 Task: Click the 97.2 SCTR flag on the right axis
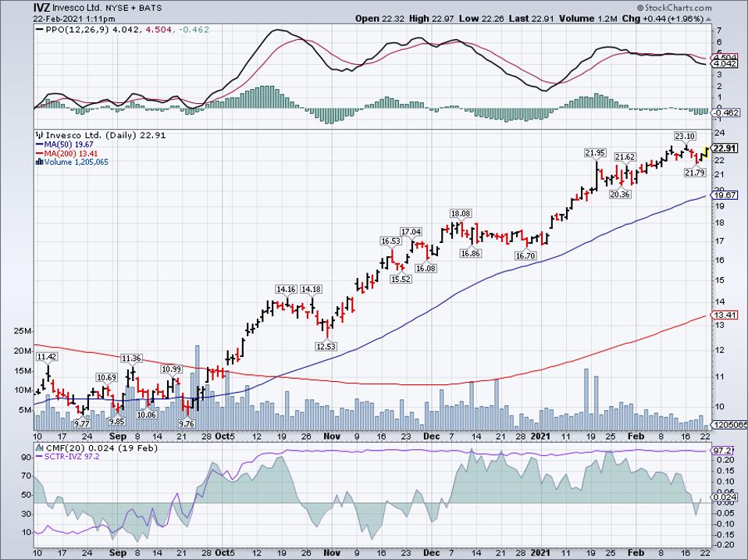(722, 451)
